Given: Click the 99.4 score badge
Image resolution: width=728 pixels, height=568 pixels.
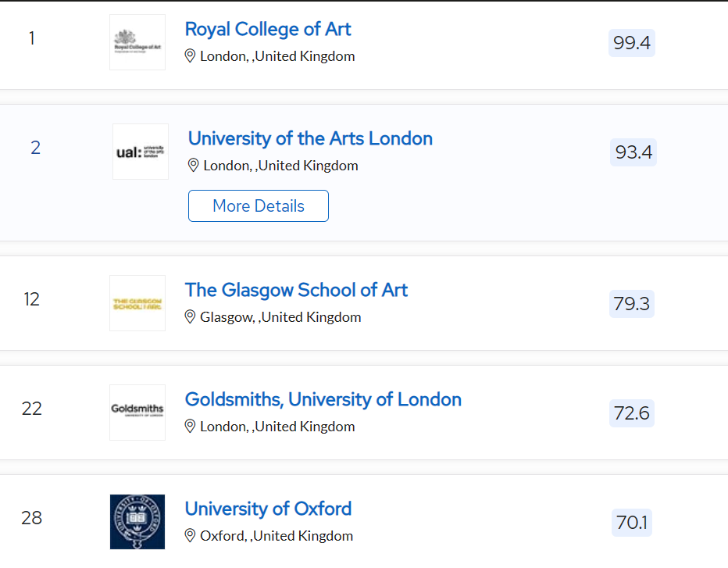Looking at the screenshot, I should coord(632,43).
